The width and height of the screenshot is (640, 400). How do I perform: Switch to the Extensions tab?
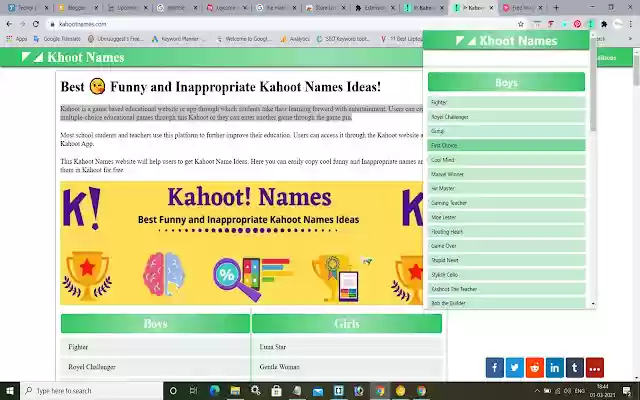click(x=374, y=7)
